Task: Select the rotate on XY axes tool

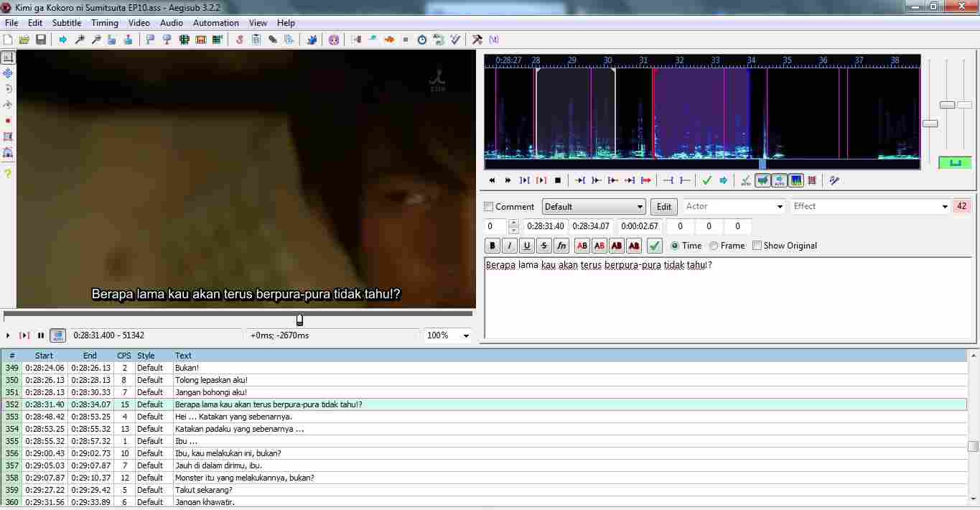Action: [x=8, y=105]
